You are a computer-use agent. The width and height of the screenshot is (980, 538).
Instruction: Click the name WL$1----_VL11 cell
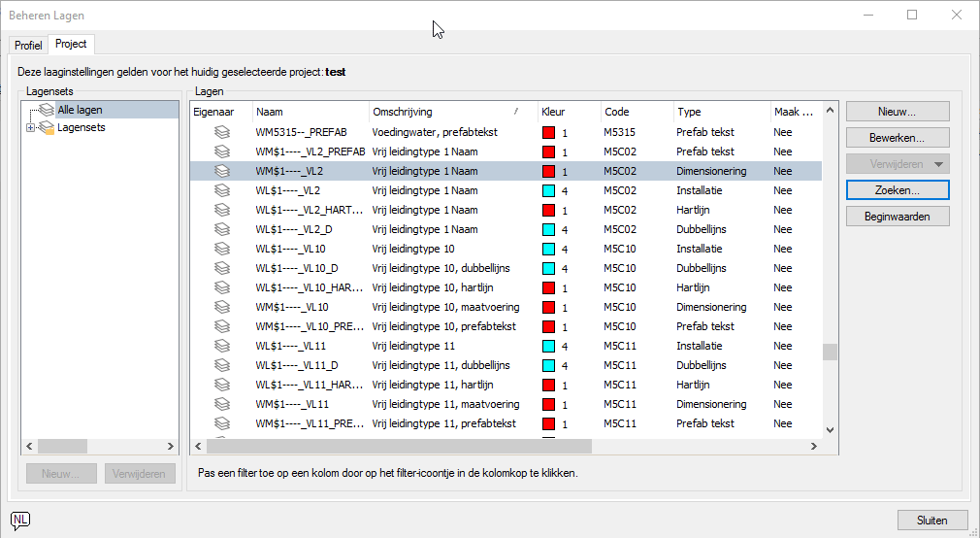point(291,346)
